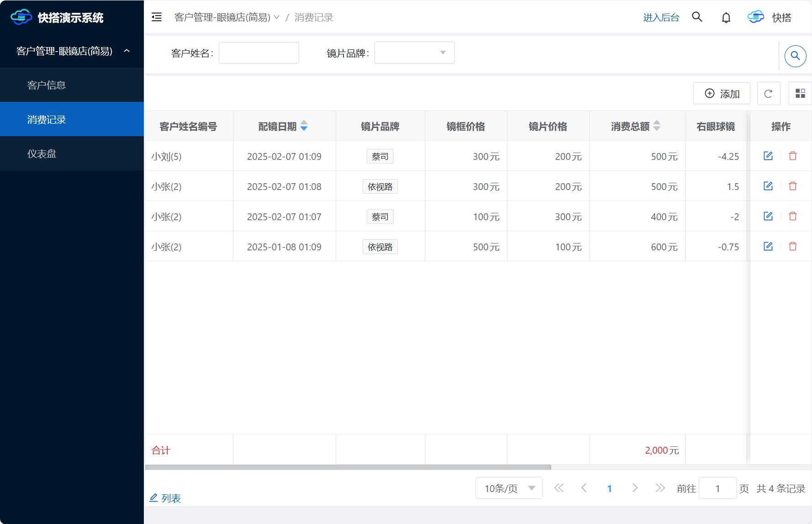Open notifications bell icon
The width and height of the screenshot is (812, 524).
tap(726, 17)
